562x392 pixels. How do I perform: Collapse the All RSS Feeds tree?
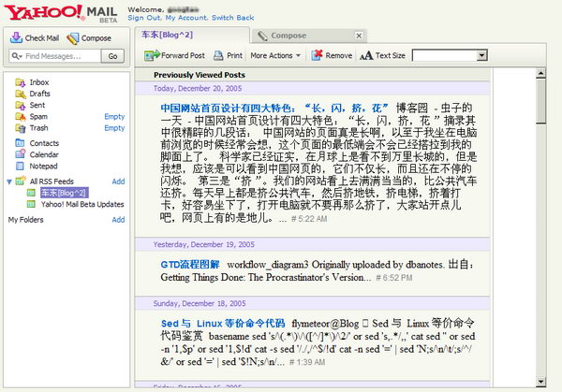tap(8, 181)
